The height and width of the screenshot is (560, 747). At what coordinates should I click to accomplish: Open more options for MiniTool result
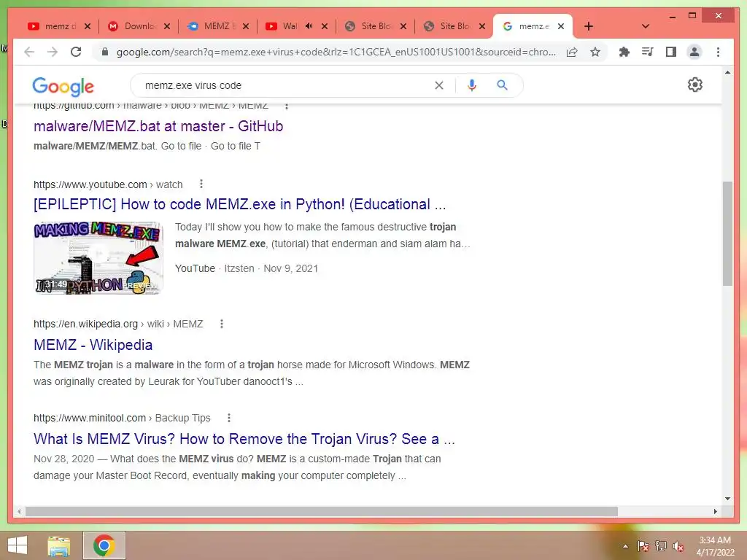(x=228, y=418)
